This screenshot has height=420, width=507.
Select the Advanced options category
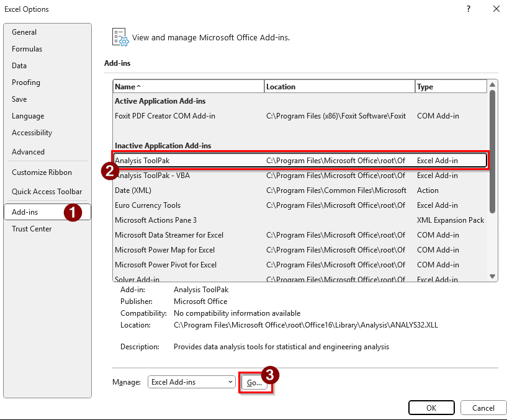28,152
